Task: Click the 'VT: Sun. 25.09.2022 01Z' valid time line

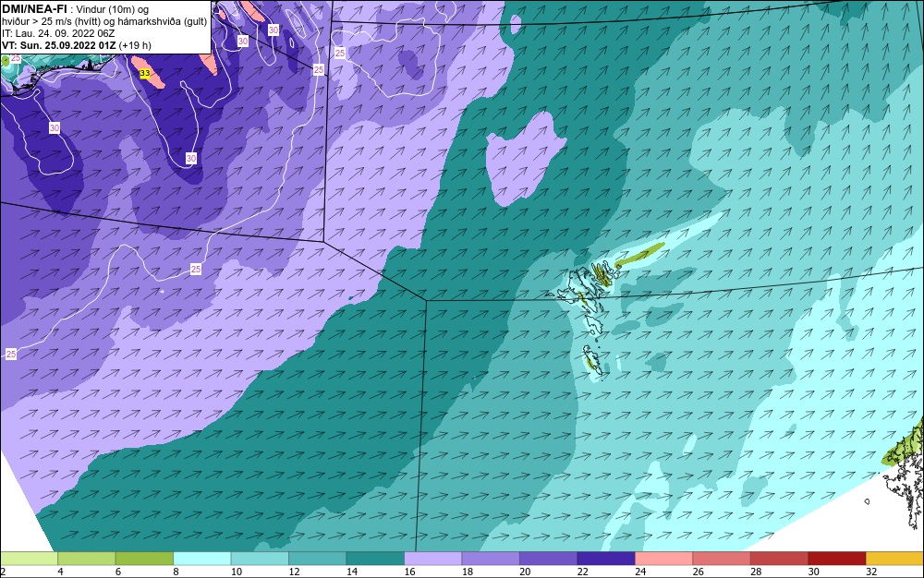Action: coord(77,45)
